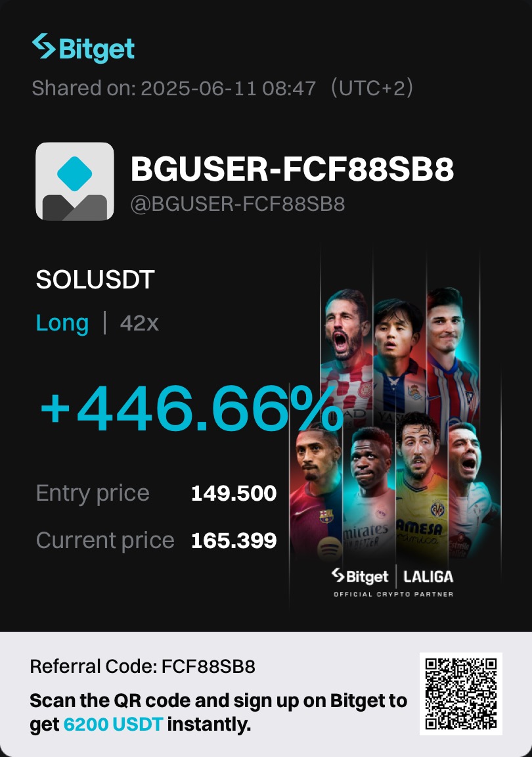Tap the SOLUSDT trading pair label

[x=95, y=279]
